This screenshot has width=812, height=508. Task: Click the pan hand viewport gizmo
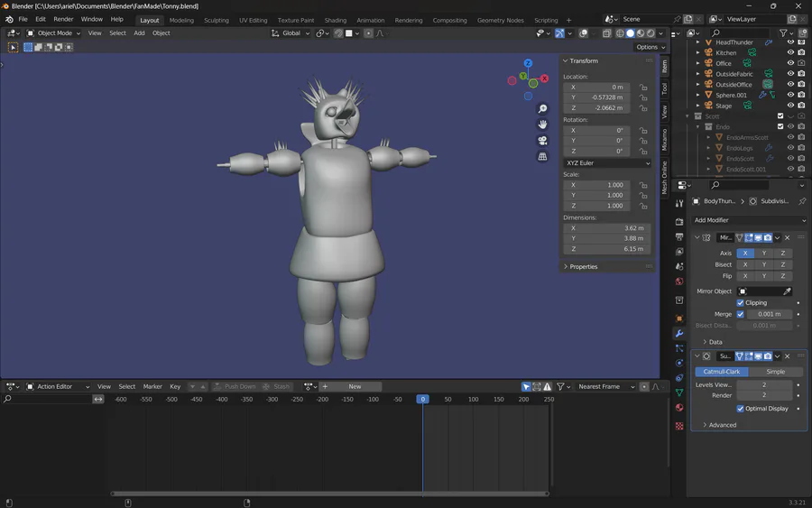point(542,125)
